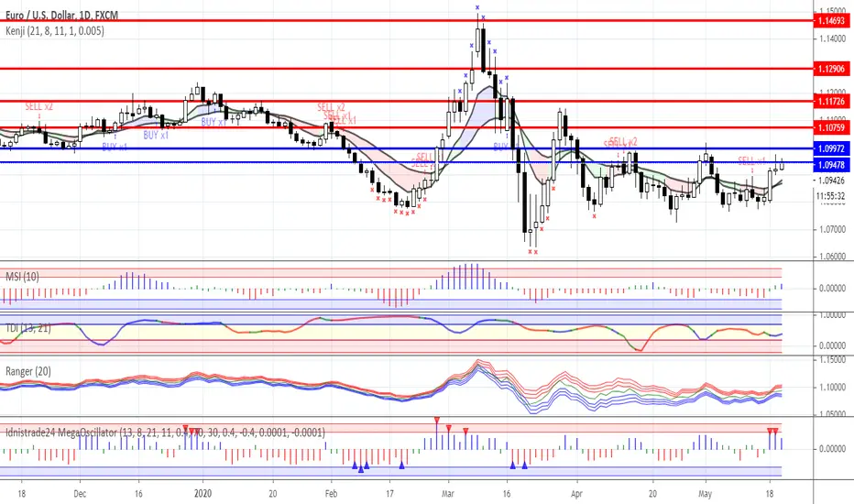
Task: Click the Euro / U.S. Dollar chart title
Action: coord(61,16)
